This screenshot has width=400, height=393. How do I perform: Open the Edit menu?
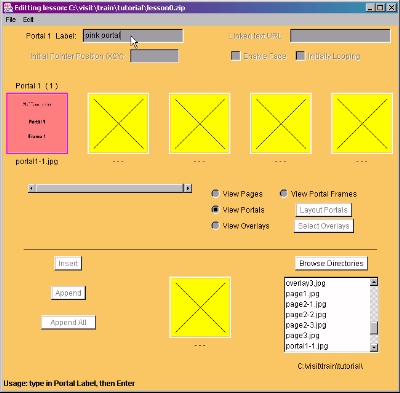[28, 20]
